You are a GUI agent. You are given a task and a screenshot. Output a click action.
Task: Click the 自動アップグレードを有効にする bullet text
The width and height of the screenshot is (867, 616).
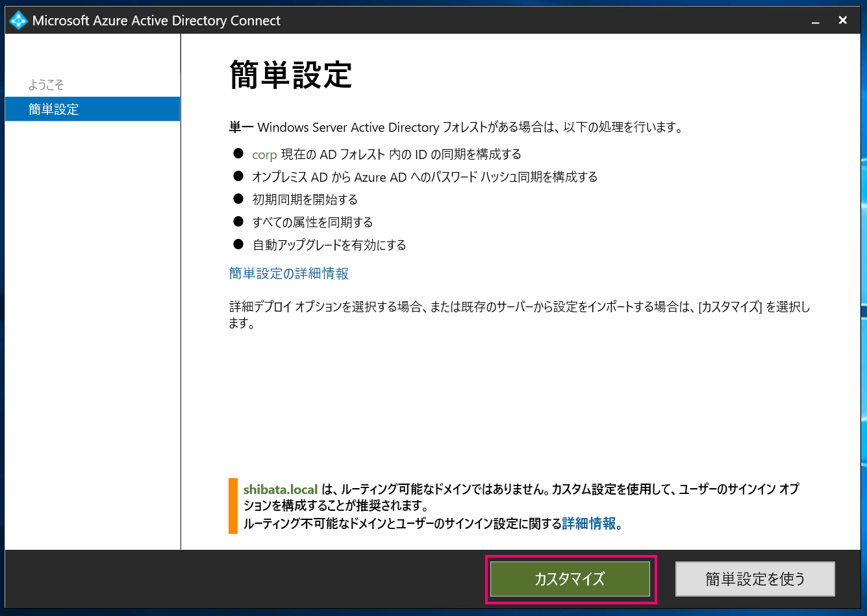click(329, 245)
